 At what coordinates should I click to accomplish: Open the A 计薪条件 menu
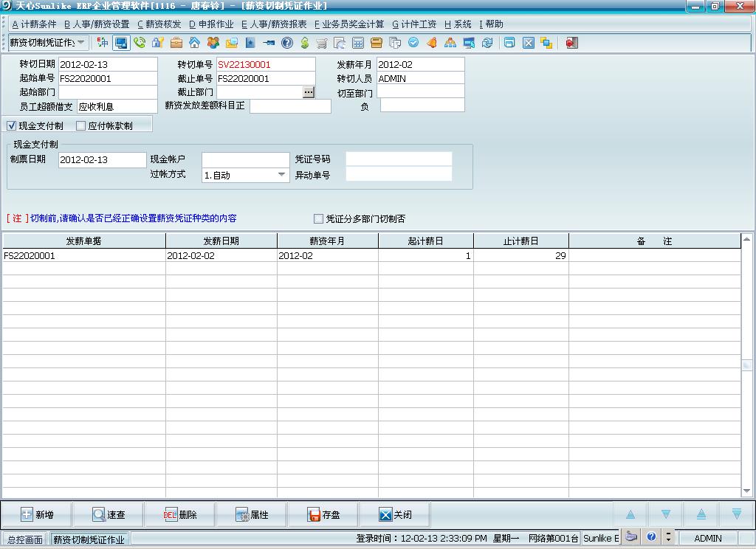coord(34,24)
